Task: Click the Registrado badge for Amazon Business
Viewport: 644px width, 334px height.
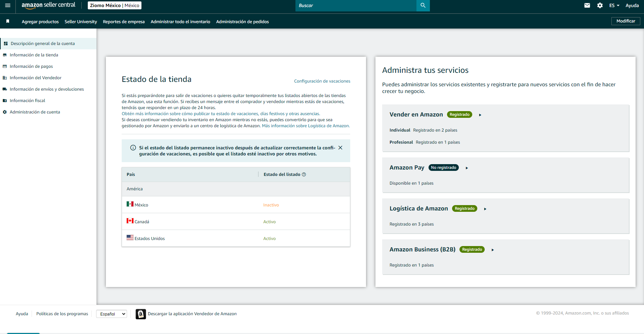Action: tap(472, 250)
